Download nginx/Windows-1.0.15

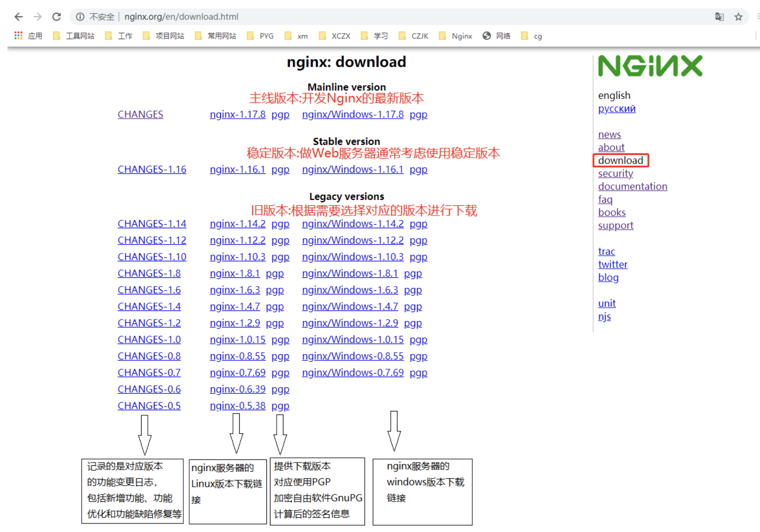[x=353, y=340]
